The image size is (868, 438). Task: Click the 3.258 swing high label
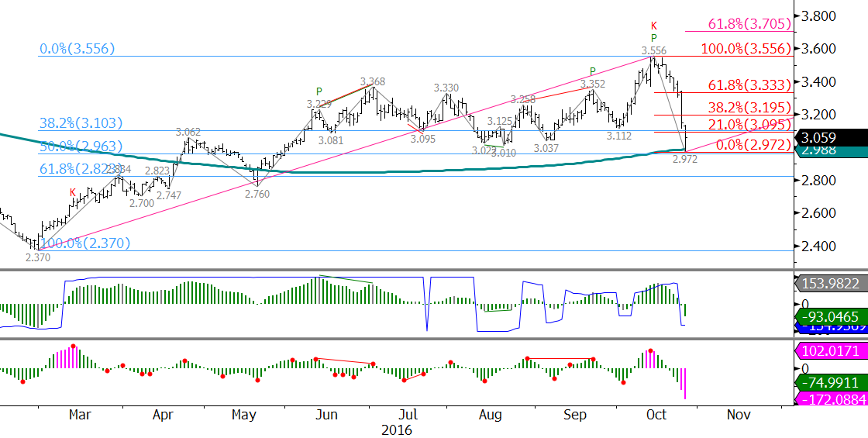pyautogui.click(x=522, y=100)
